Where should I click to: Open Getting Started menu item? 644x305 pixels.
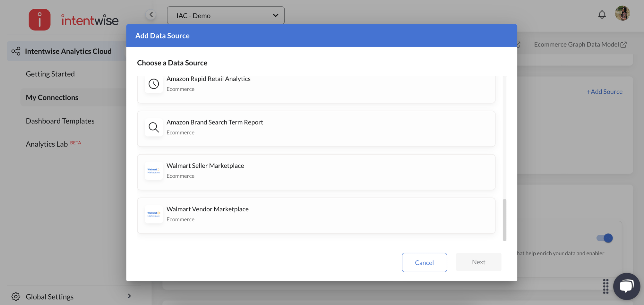(50, 74)
